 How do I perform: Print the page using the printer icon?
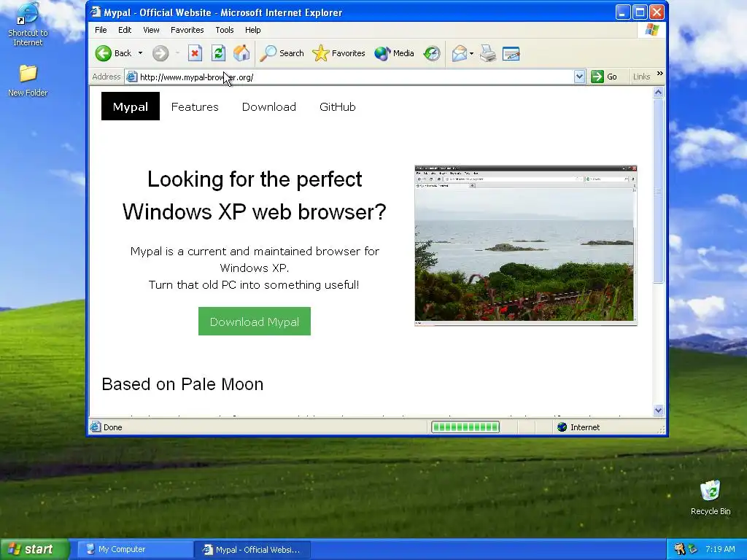(488, 53)
